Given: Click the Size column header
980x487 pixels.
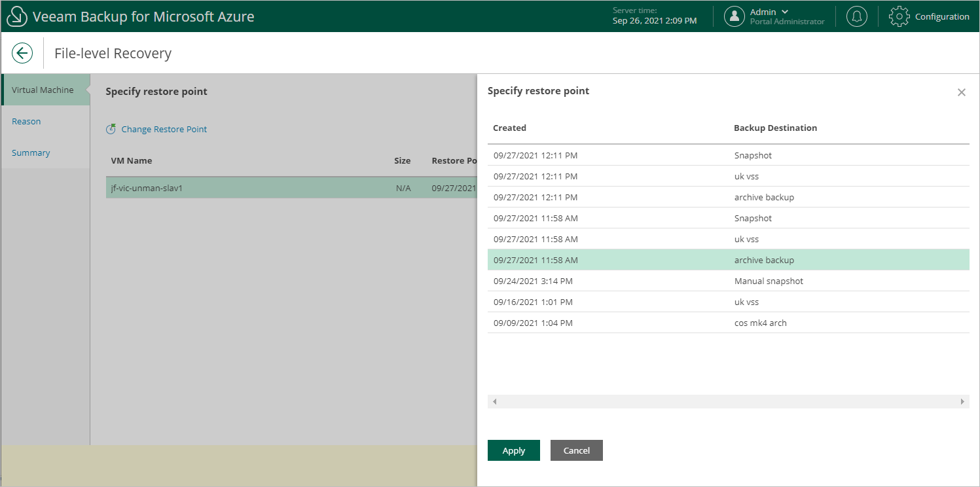Looking at the screenshot, I should tap(403, 160).
